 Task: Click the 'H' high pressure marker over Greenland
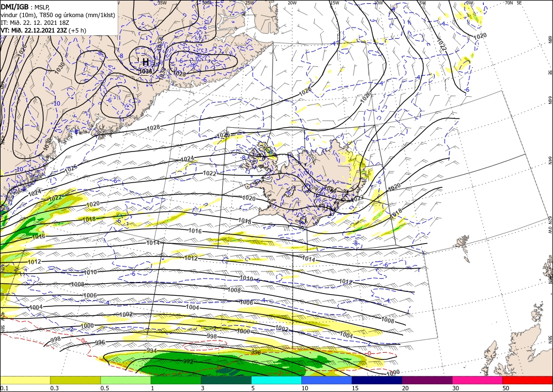pos(145,62)
